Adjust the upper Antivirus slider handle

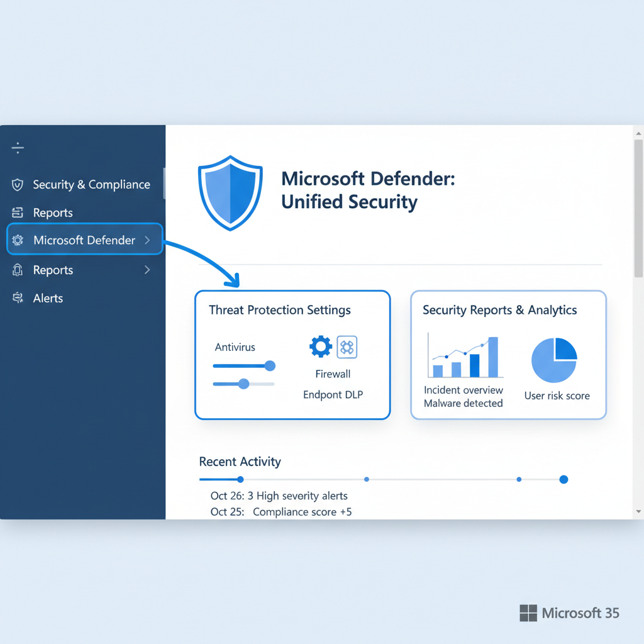pyautogui.click(x=270, y=365)
